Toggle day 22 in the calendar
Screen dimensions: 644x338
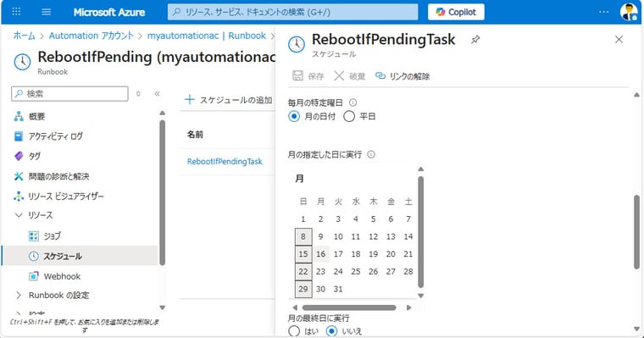point(303,271)
